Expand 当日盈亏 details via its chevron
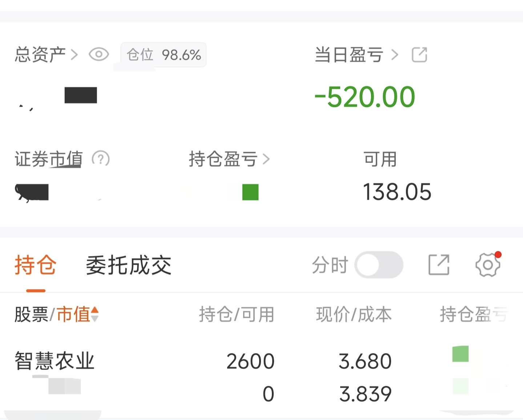523x420 pixels. pos(395,55)
